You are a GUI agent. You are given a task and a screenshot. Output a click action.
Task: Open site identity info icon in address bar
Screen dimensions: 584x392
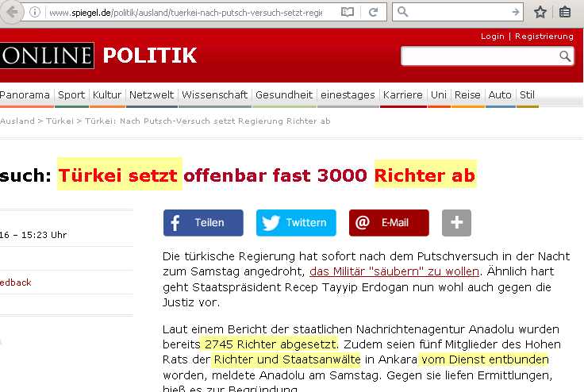(x=36, y=13)
